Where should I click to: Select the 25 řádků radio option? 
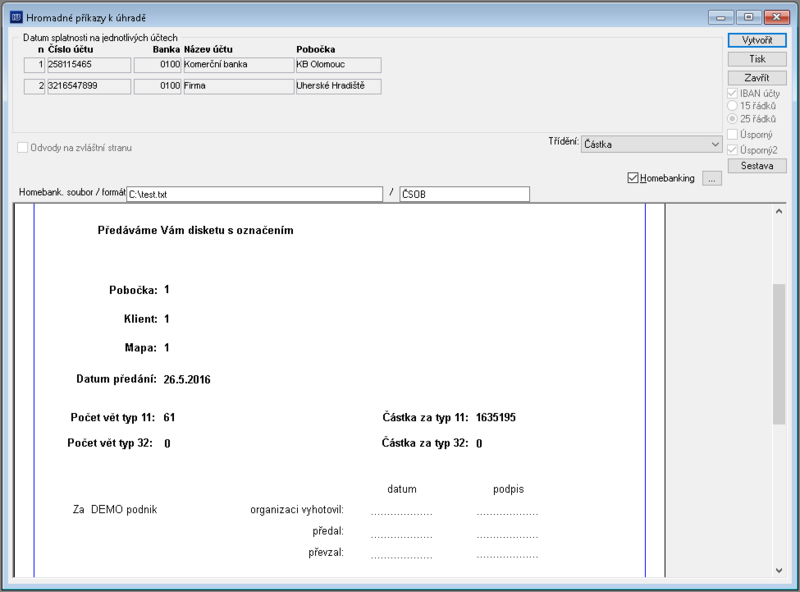733,119
